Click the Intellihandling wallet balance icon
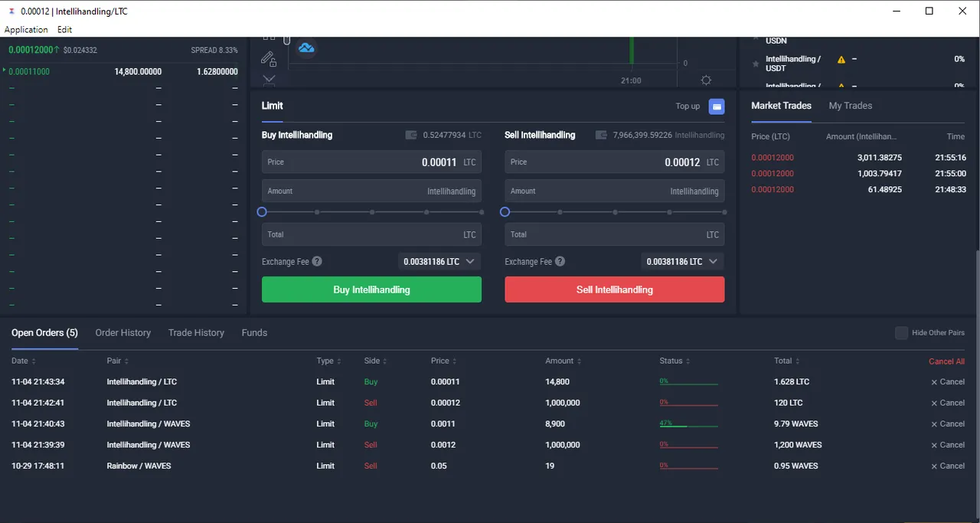The width and height of the screenshot is (980, 523). pyautogui.click(x=601, y=135)
